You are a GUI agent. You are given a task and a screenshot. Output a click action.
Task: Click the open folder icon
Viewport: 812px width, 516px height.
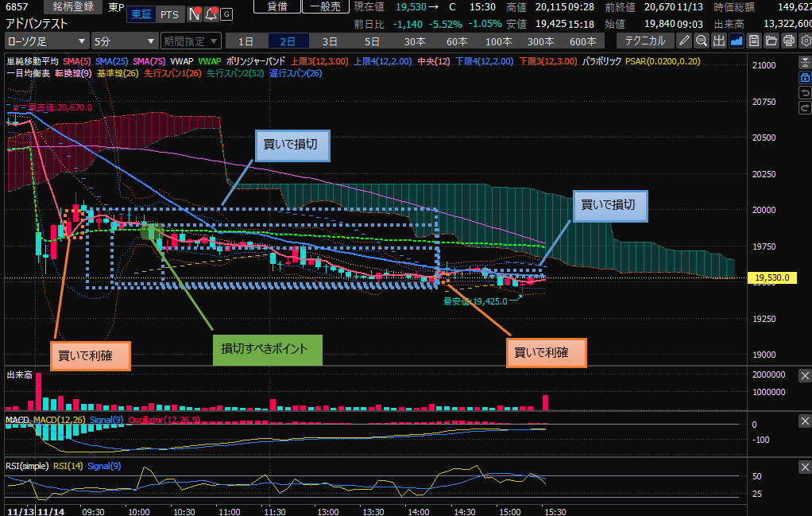[771, 41]
